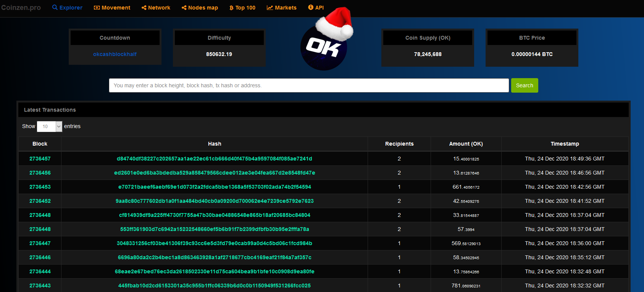Image resolution: width=644 pixels, height=292 pixels.
Task: Click the Coinzen.pro site title
Action: [x=21, y=8]
